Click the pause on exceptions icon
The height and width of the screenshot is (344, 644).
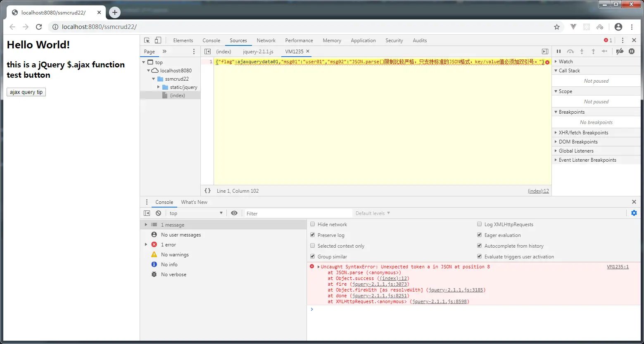(x=632, y=51)
